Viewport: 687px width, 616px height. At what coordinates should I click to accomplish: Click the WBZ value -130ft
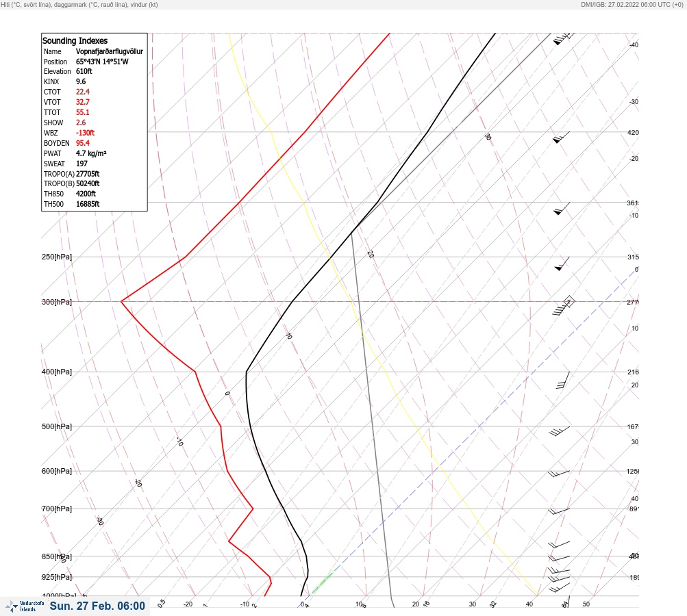tap(85, 133)
